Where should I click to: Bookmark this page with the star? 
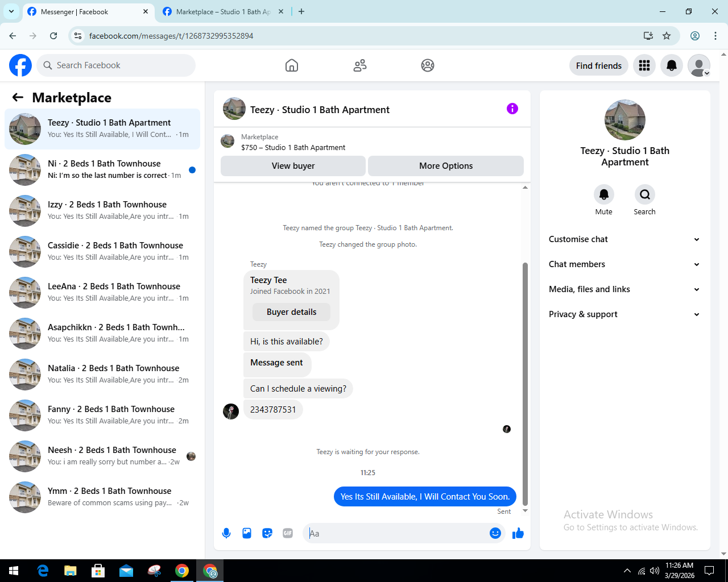(x=667, y=36)
